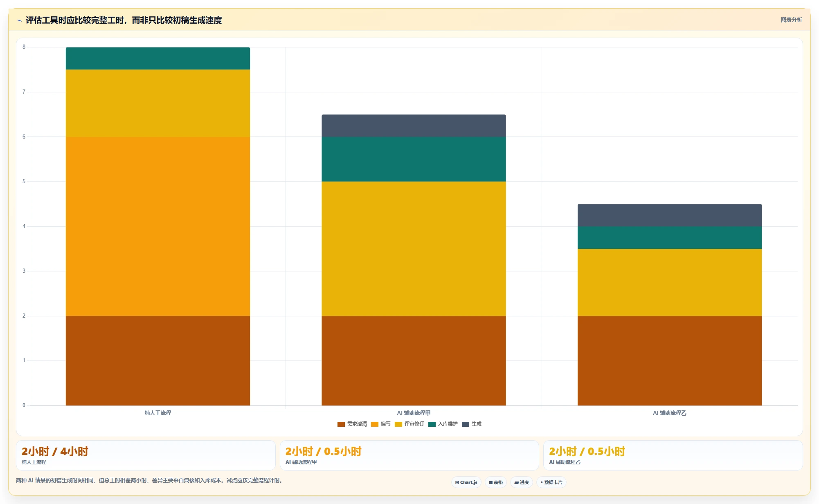This screenshot has width=819, height=504.
Task: Click teal 入库维护 segment of 纯人工流程 bar
Action: (158, 58)
